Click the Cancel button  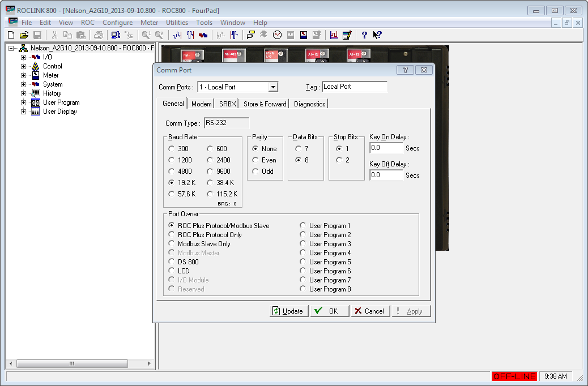point(370,311)
